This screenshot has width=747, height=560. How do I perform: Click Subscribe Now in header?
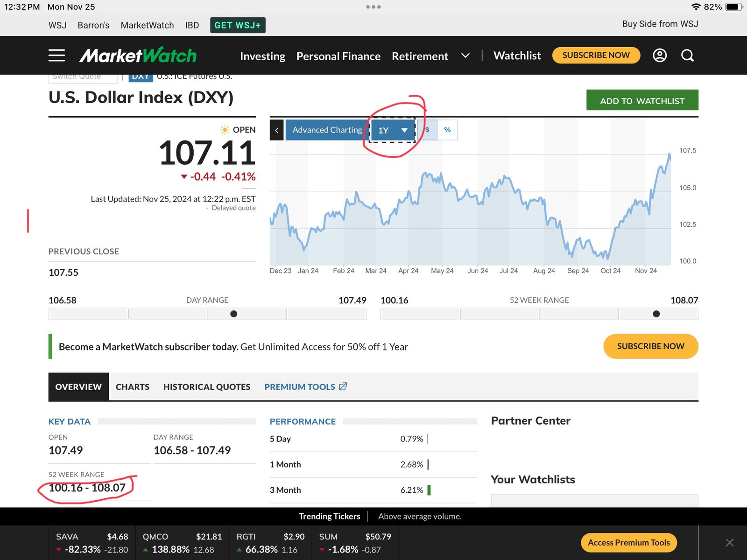[x=596, y=55]
